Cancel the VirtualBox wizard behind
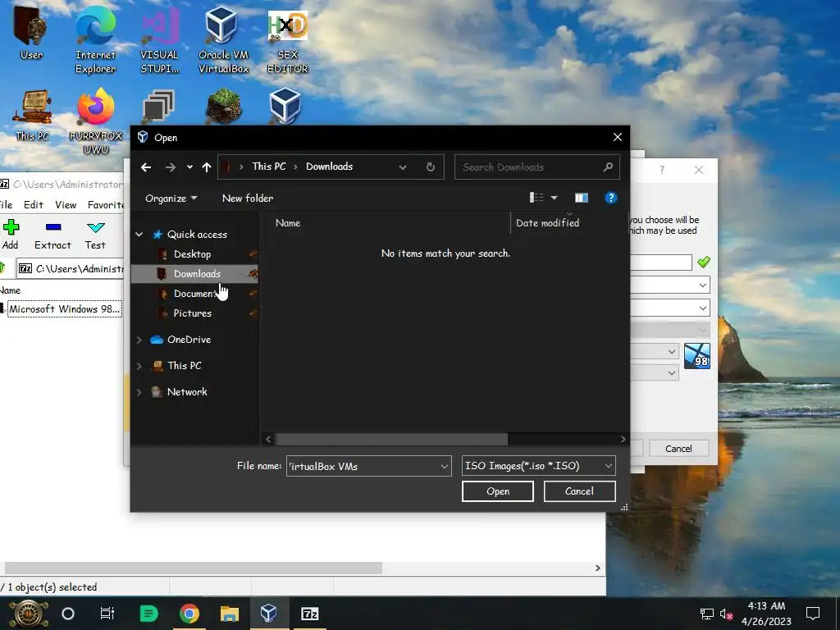840x630 pixels. [x=678, y=449]
